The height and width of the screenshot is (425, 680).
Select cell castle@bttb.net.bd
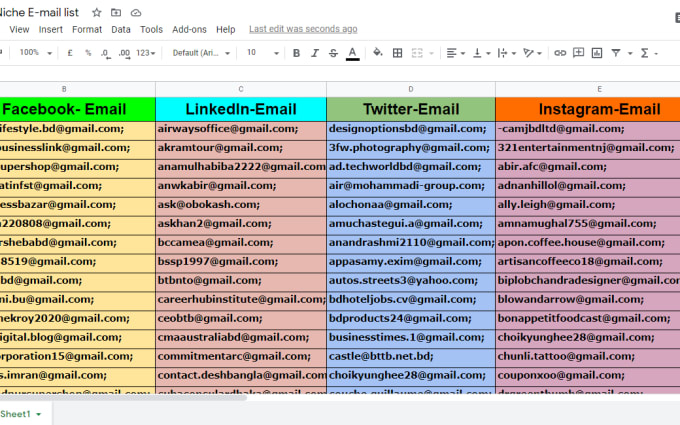(411, 356)
